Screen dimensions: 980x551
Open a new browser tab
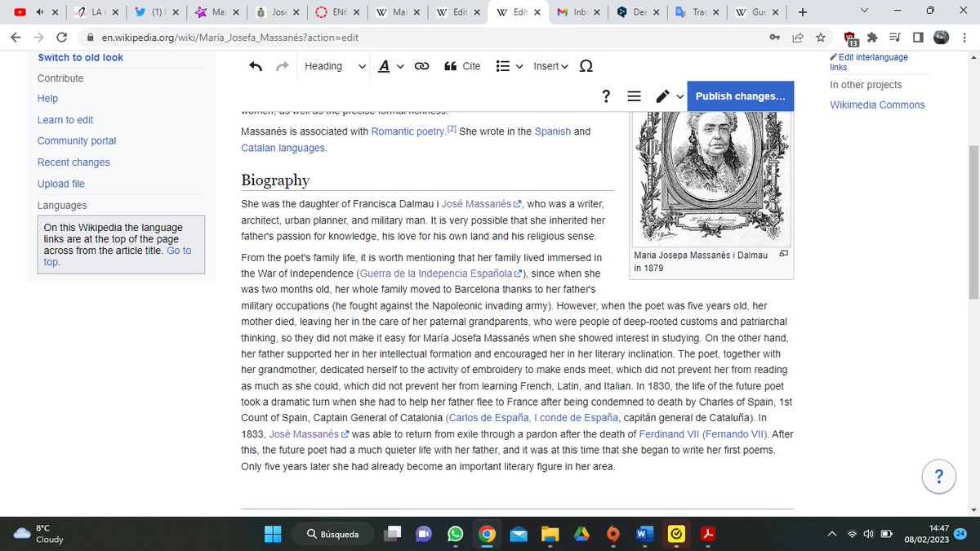click(802, 12)
